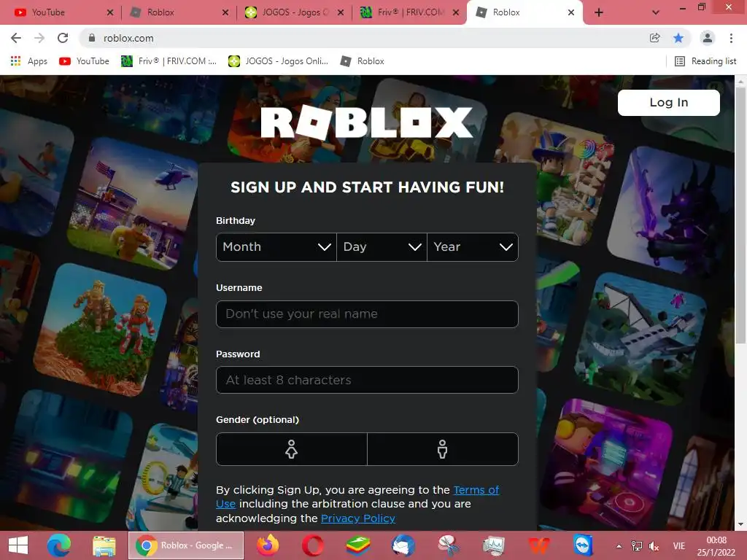The image size is (747, 560).
Task: Open Thunderbird from the taskbar
Action: coord(403,545)
